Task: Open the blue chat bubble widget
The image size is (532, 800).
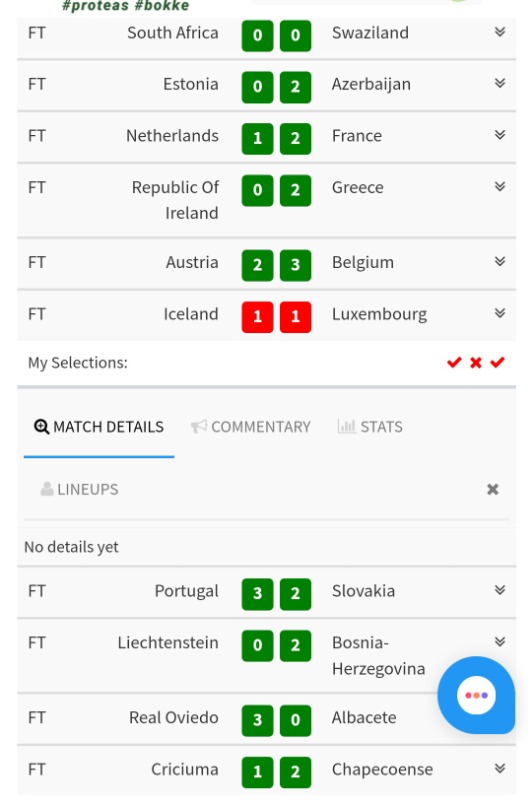Action: pos(476,695)
